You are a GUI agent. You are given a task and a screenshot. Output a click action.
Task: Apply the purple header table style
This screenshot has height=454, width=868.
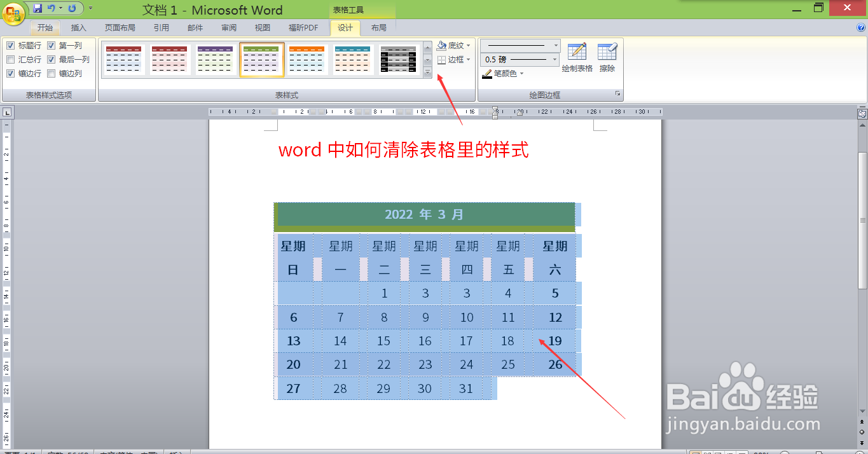tap(216, 60)
